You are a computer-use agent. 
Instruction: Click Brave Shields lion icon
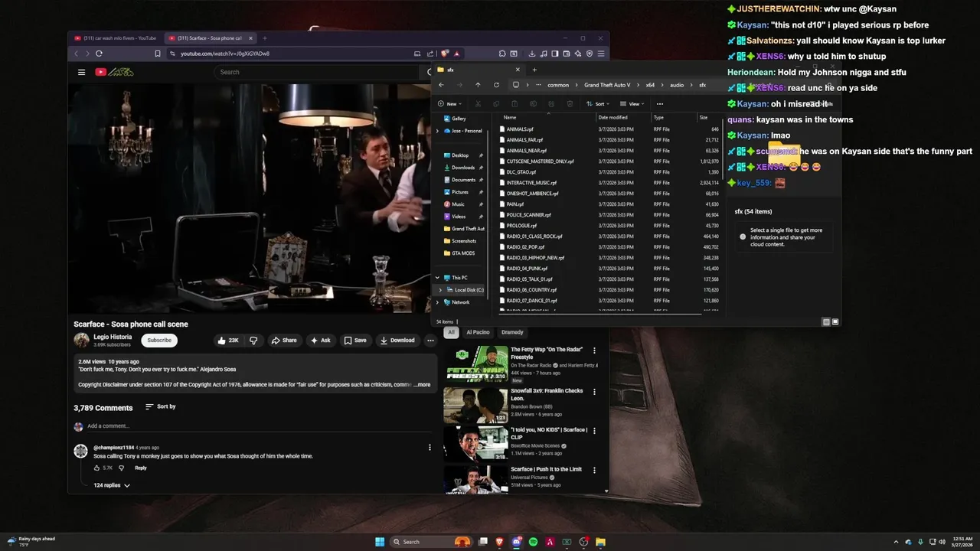coord(445,54)
